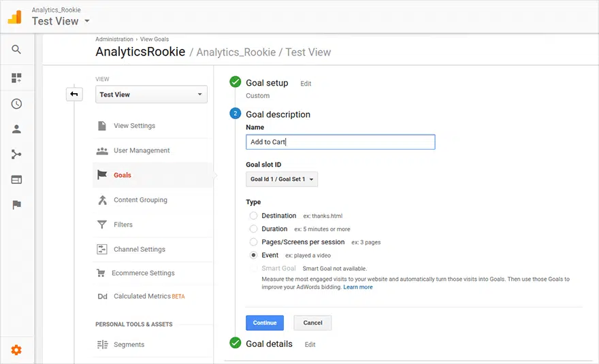599x364 pixels.
Task: Open the Acquisition icon in sidebar
Action: point(16,154)
